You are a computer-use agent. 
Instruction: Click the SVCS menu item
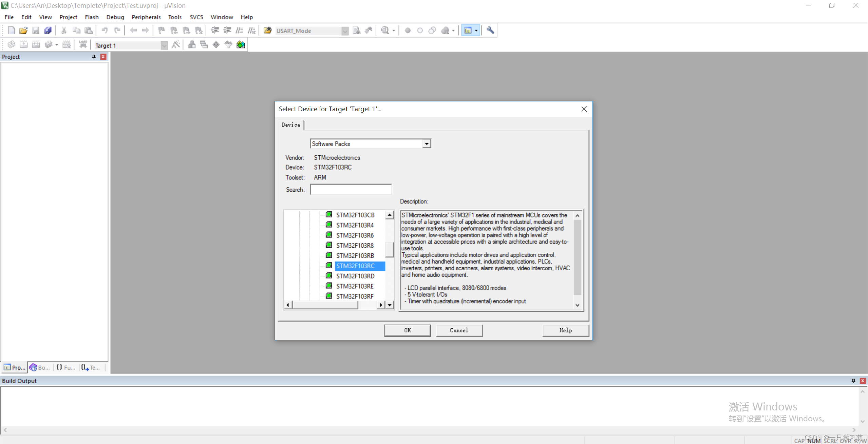pyautogui.click(x=196, y=17)
